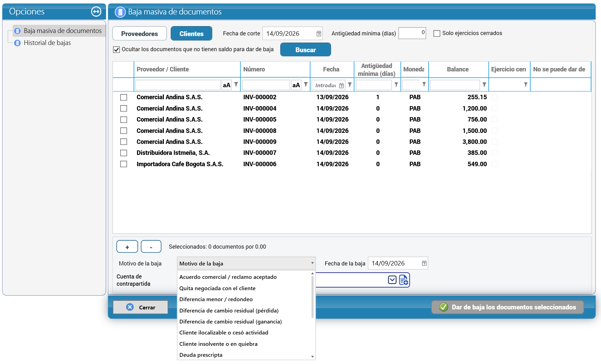Click the plus select-all button
Screen dimensions: 601x364
[127, 247]
